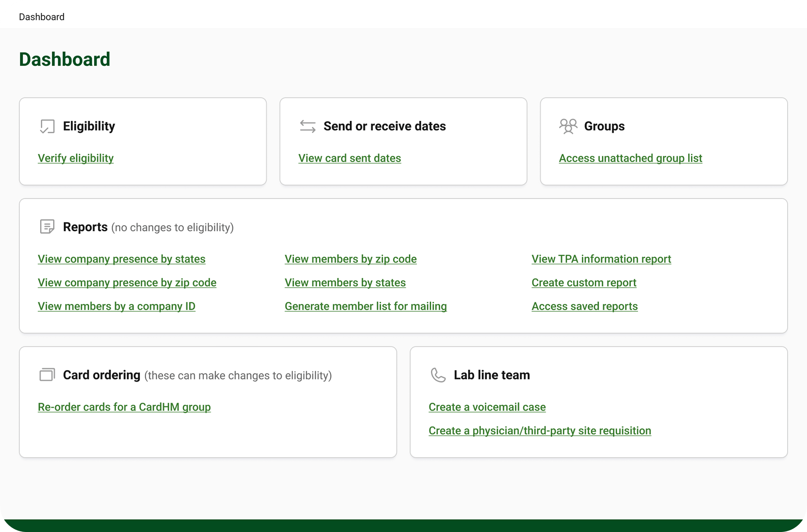The height and width of the screenshot is (532, 807).
Task: Select Create custom report link
Action: (584, 283)
